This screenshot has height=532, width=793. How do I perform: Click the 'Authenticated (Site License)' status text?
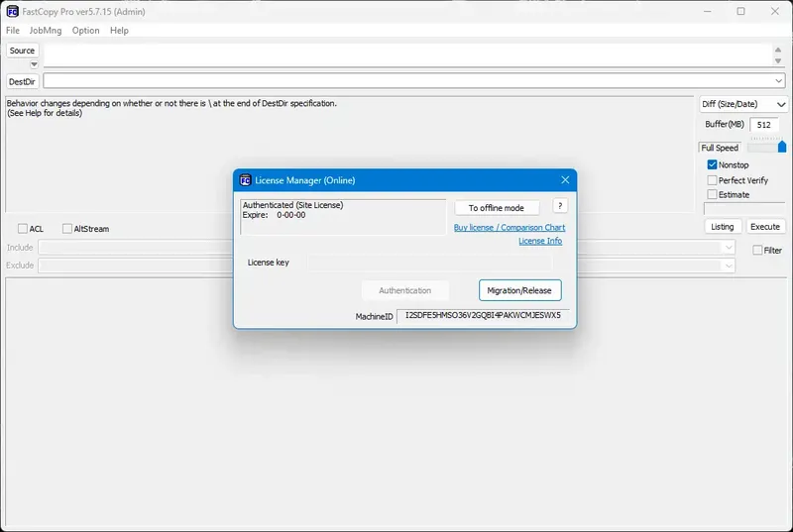pos(292,205)
